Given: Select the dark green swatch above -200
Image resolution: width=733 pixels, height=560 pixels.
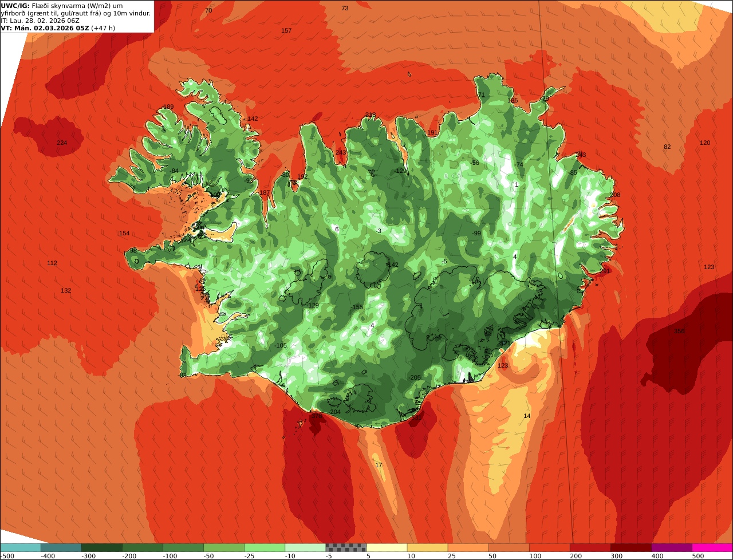Looking at the screenshot, I should tap(143, 547).
